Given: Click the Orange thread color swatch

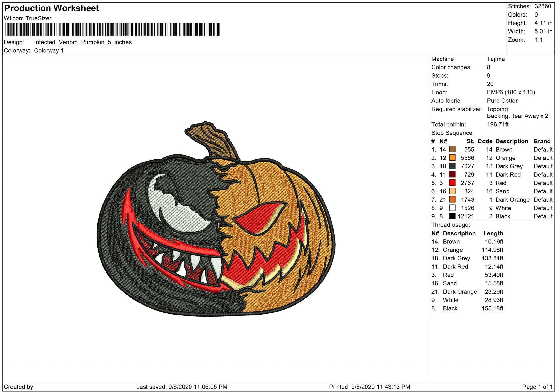Looking at the screenshot, I should [452, 158].
